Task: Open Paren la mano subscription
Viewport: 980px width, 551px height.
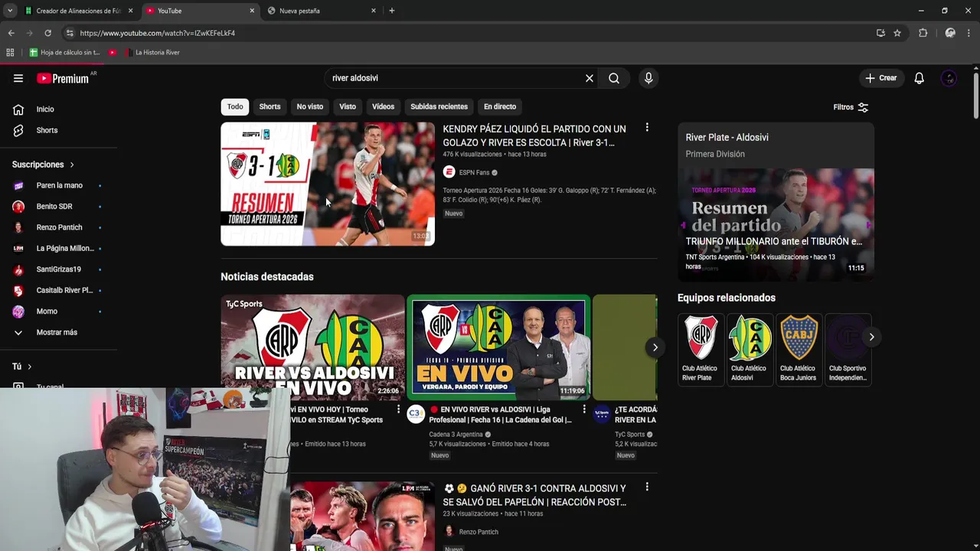Action: [x=58, y=185]
